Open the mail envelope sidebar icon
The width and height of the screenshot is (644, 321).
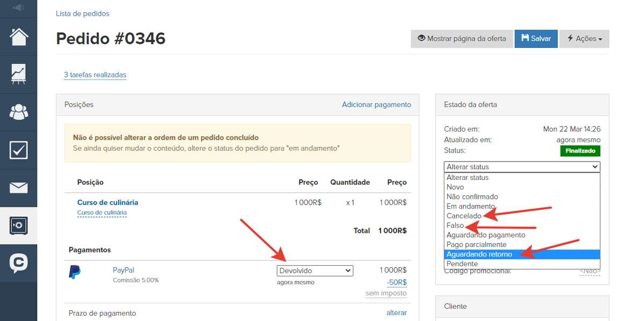click(19, 188)
